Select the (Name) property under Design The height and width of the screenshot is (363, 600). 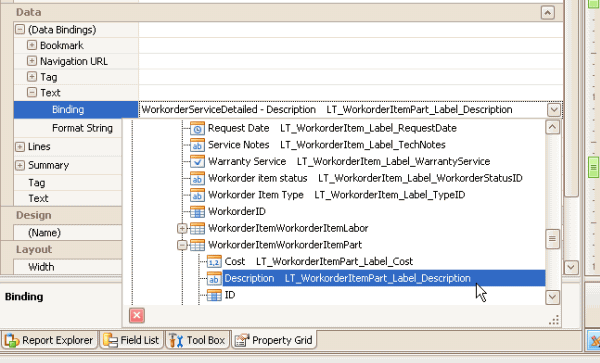[68, 233]
